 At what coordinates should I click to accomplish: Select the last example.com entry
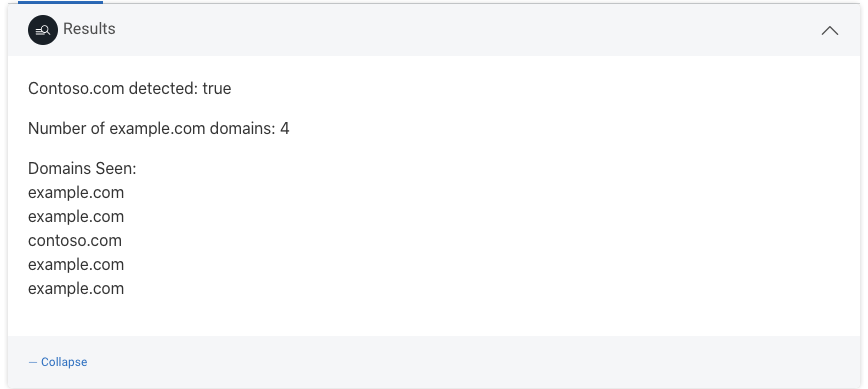point(76,288)
